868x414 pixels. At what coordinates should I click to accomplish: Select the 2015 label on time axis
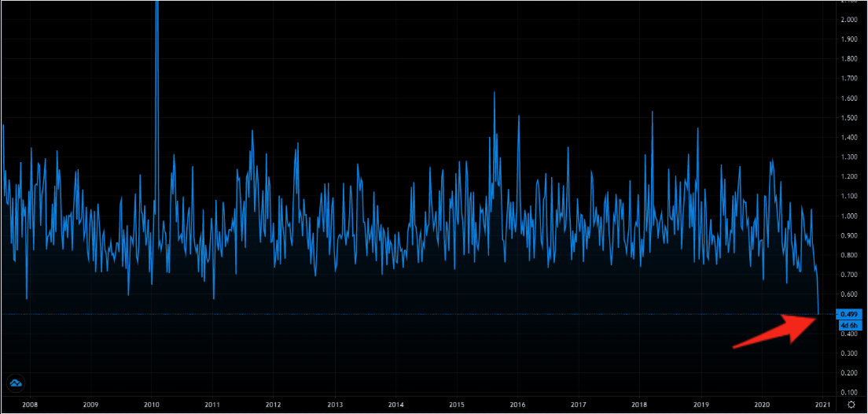point(457,405)
